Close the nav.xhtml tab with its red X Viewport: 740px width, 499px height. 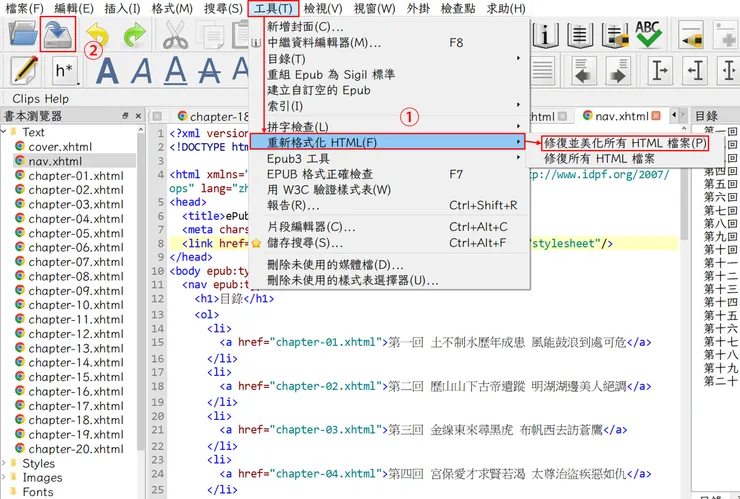656,116
